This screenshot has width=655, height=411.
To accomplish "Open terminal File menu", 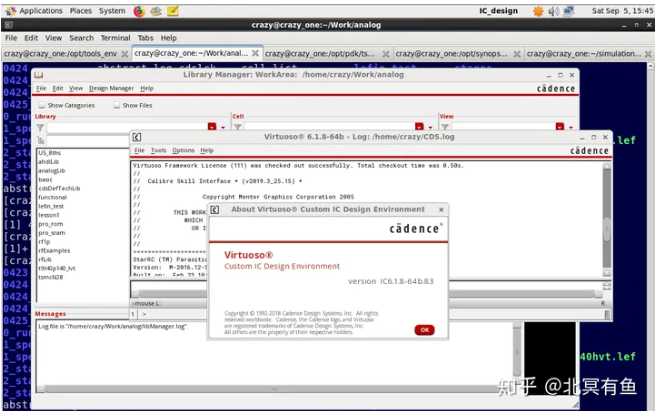I will (11, 38).
